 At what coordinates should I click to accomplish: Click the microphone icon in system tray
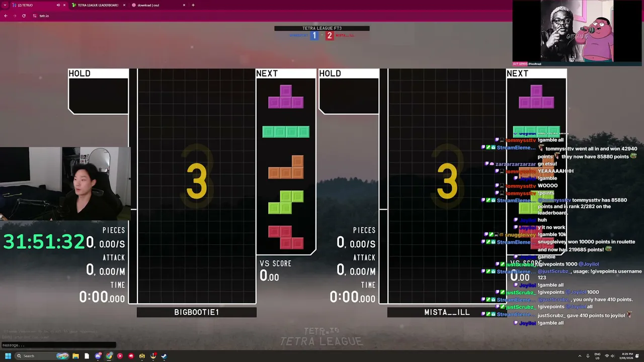pos(588,356)
